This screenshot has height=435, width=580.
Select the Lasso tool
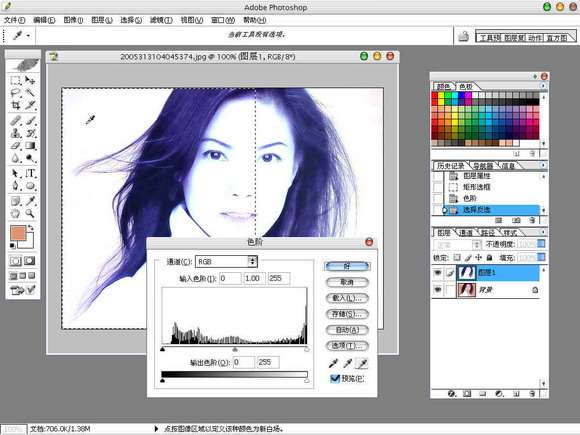16,92
